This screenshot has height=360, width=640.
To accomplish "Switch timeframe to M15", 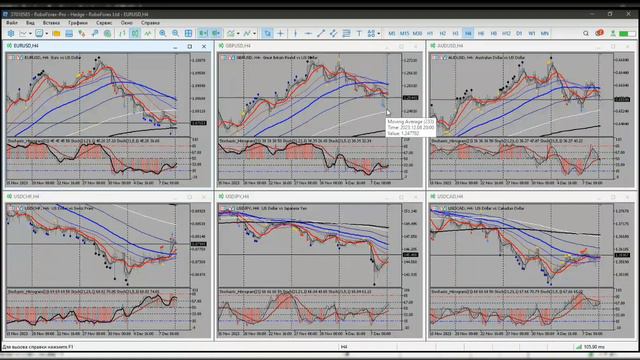I will (404, 33).
